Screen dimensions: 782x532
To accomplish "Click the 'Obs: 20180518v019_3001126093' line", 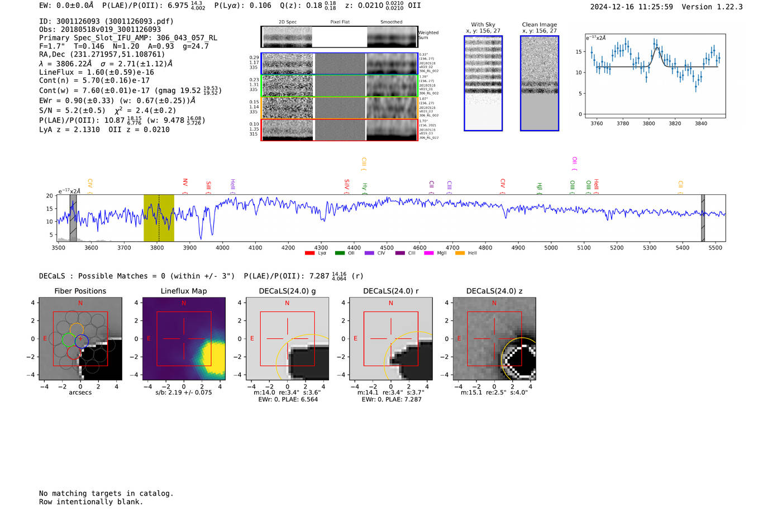I will (x=100, y=30).
